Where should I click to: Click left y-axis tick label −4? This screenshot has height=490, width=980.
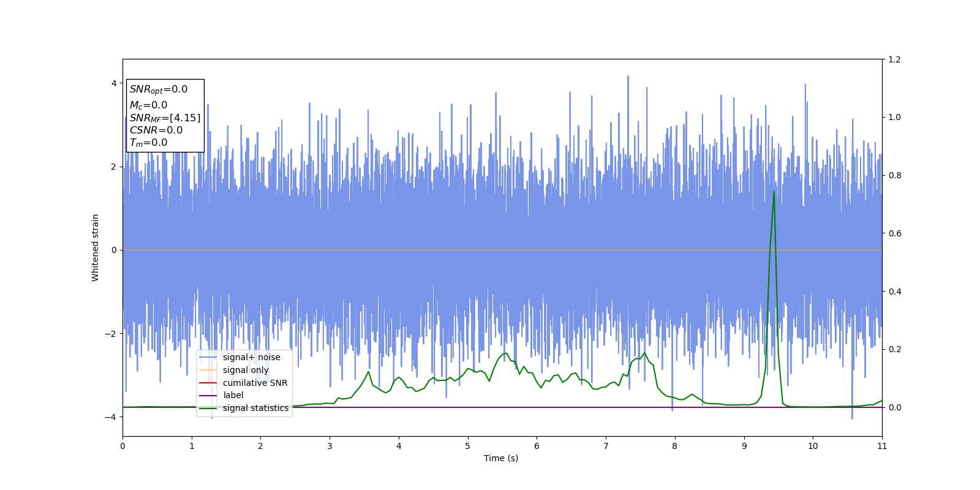pyautogui.click(x=110, y=417)
